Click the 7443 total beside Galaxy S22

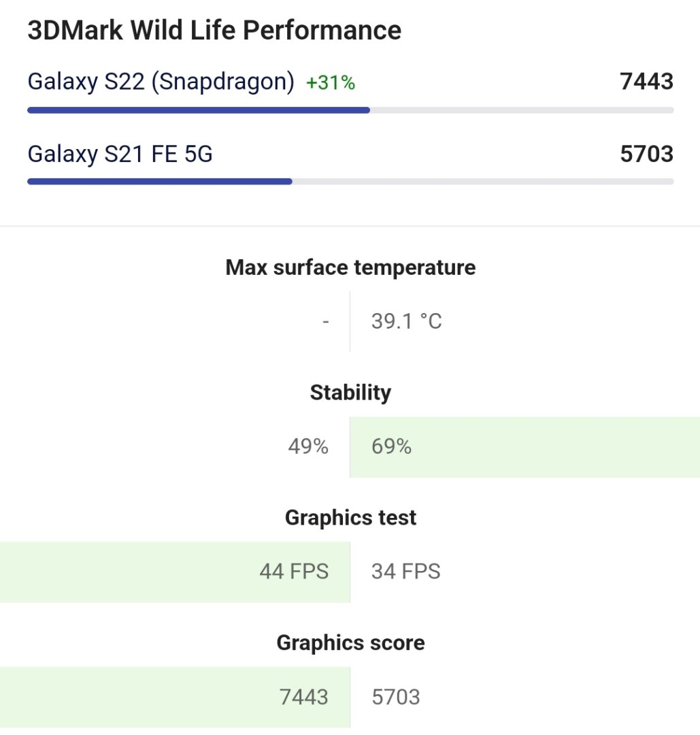point(646,82)
